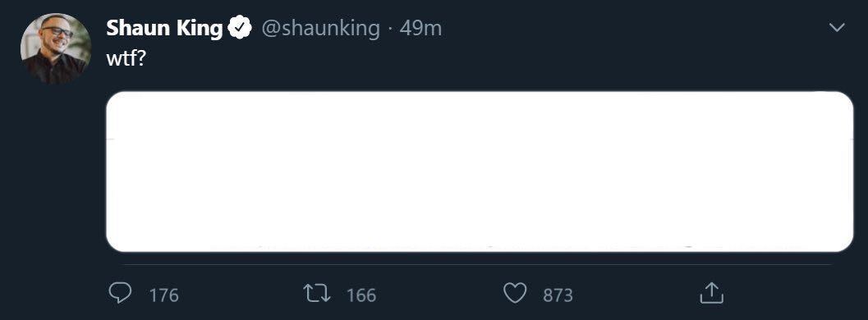Click the empty tweet background beside wtf?
The width and height of the screenshot is (868, 320).
487,59
